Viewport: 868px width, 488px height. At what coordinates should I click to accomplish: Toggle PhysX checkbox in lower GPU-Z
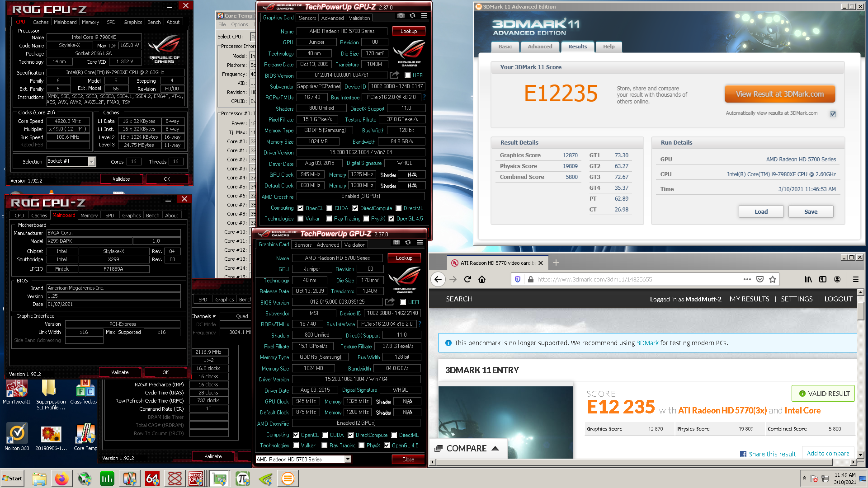pos(362,446)
